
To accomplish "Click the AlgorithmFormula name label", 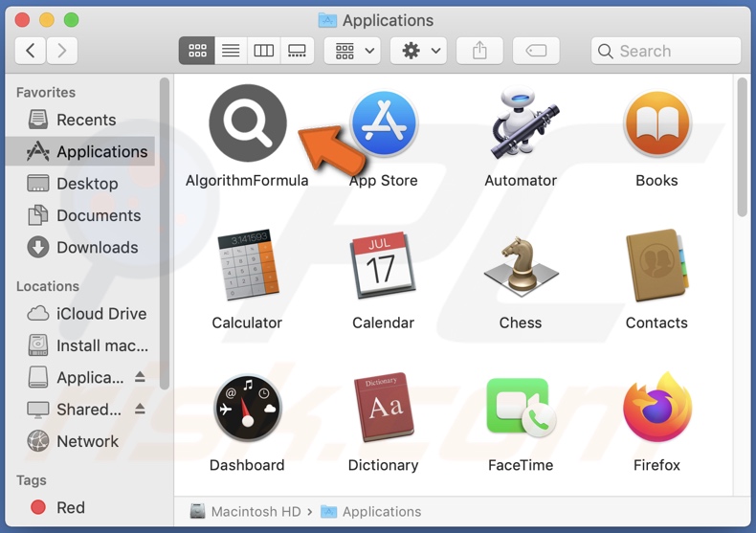I will click(x=247, y=180).
